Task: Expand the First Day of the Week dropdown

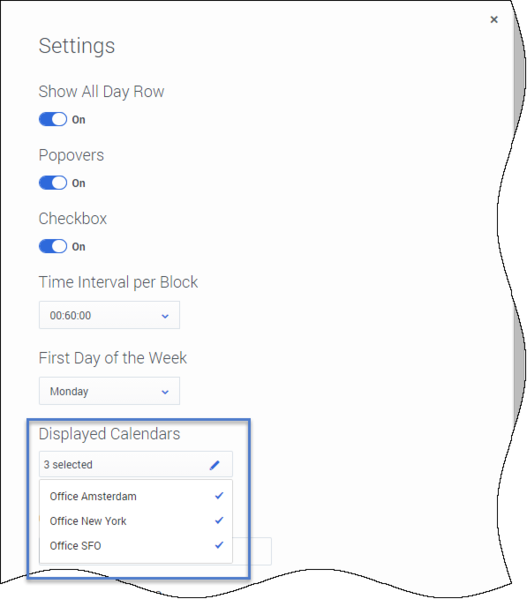Action: (109, 391)
